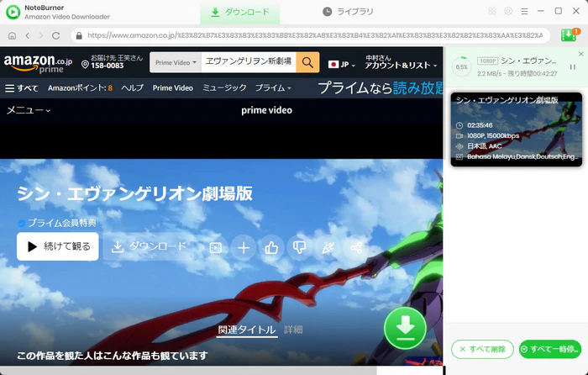
Task: Click the large green download circle button
Action: [x=405, y=328]
